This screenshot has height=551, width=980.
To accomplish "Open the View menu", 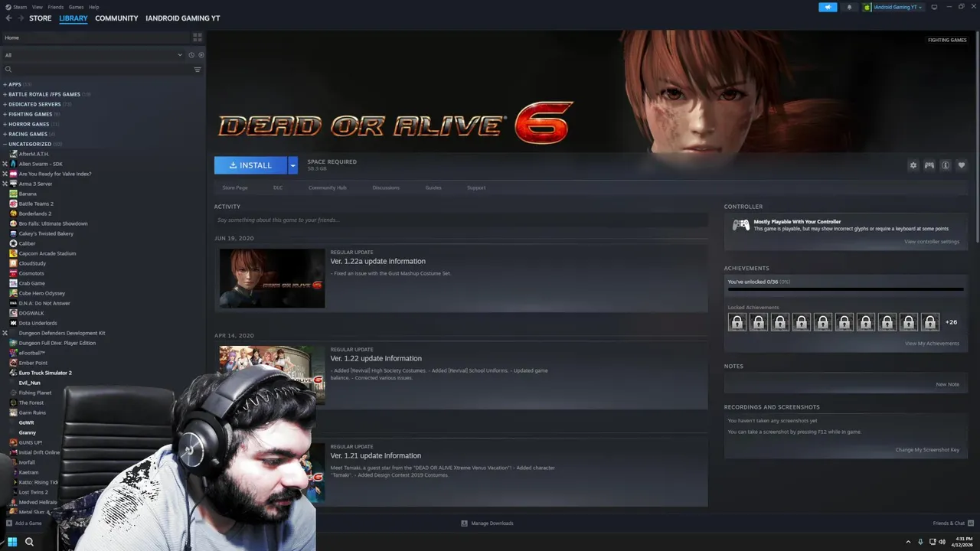I will pos(37,7).
